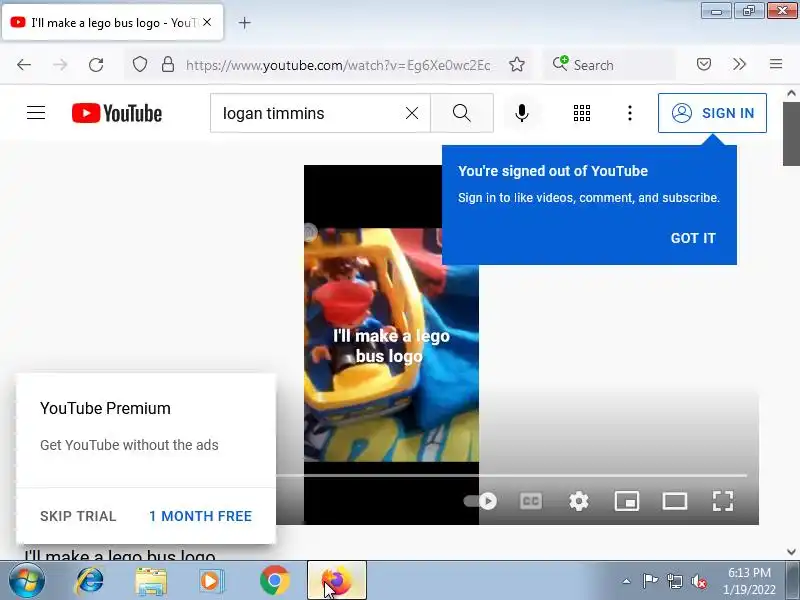Enable the miniplayer

tap(627, 501)
